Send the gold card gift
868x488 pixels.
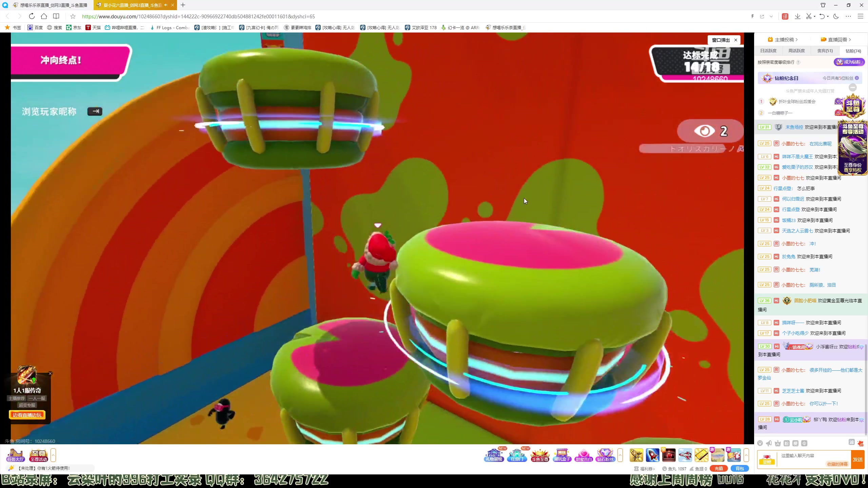tap(701, 455)
